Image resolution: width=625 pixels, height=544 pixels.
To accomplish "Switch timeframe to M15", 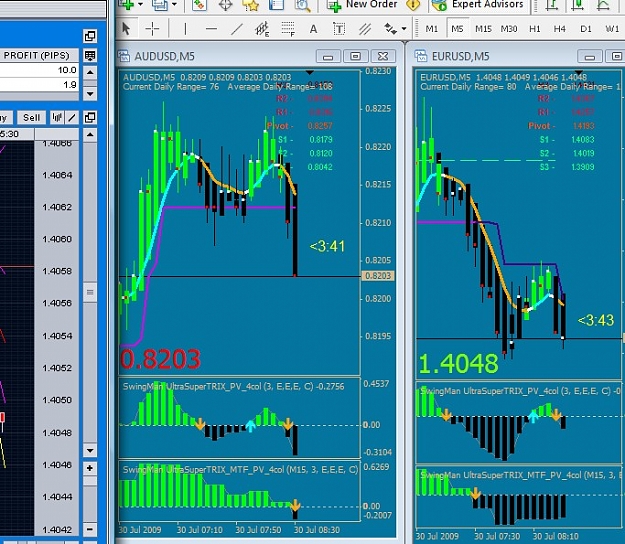I will coord(483,29).
